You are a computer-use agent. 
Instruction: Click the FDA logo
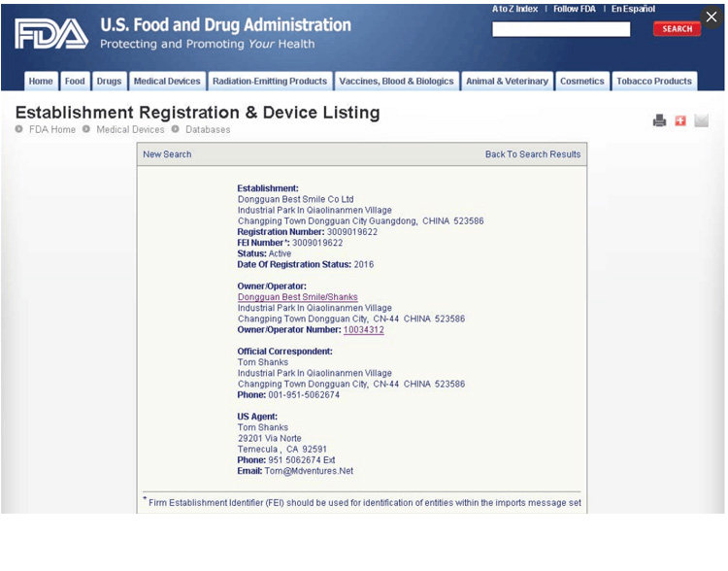[51, 33]
